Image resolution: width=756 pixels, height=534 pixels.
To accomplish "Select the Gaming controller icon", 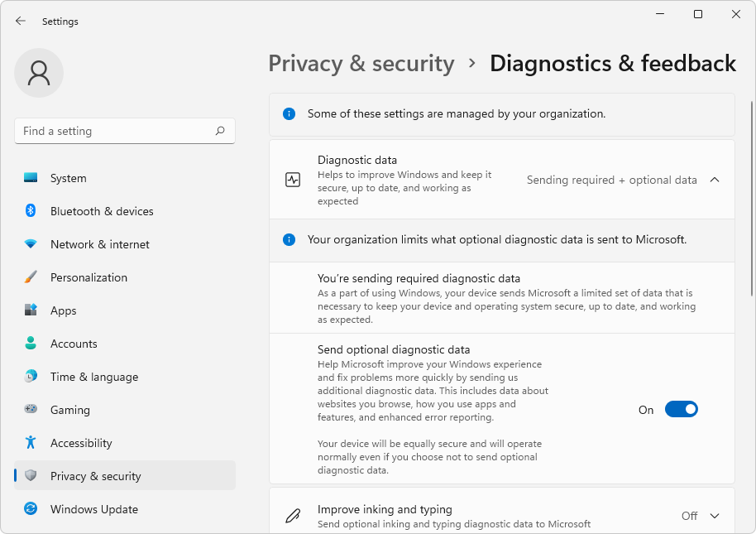I will click(31, 410).
